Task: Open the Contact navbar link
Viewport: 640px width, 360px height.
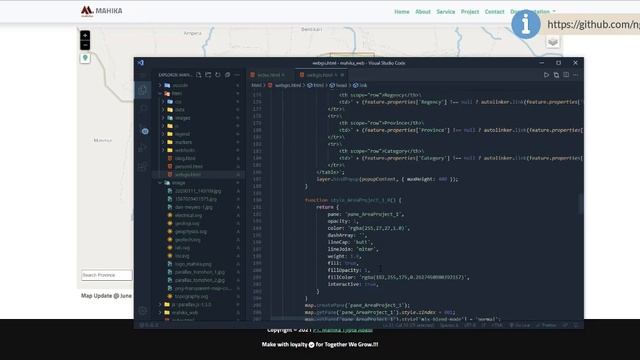Action: pyautogui.click(x=494, y=11)
